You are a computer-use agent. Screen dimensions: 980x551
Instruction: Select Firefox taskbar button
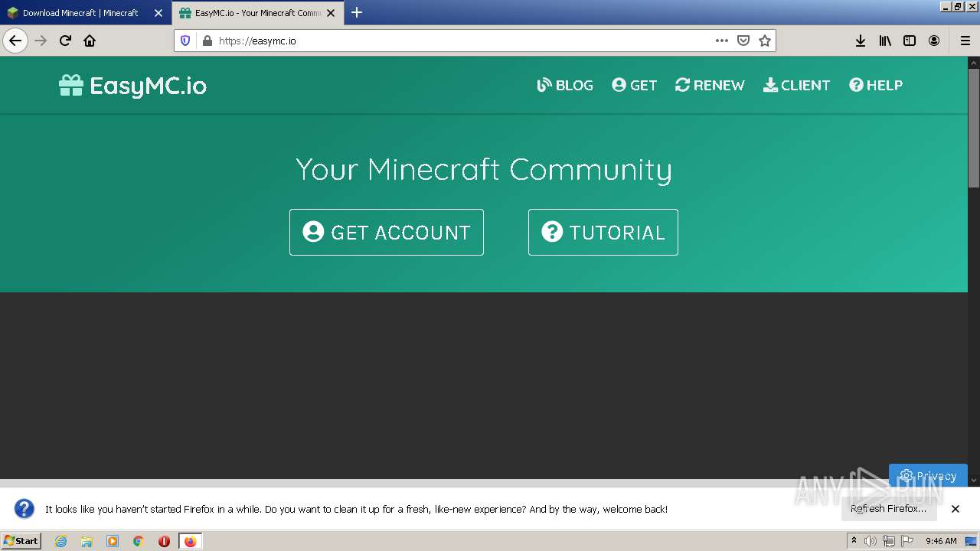point(190,541)
